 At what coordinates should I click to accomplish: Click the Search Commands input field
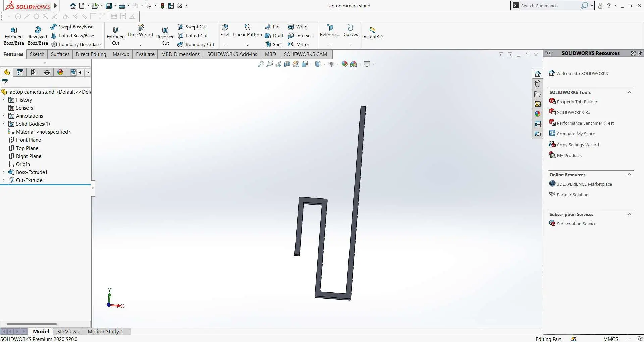pos(549,6)
